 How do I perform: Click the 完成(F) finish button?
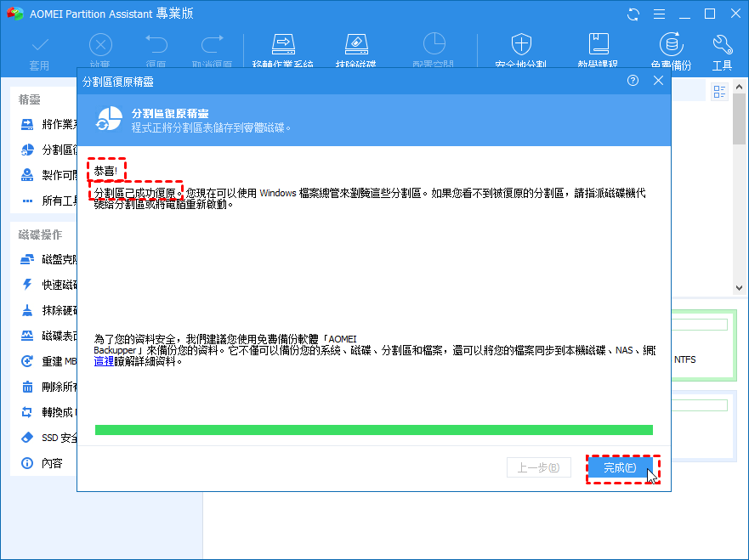click(x=620, y=467)
